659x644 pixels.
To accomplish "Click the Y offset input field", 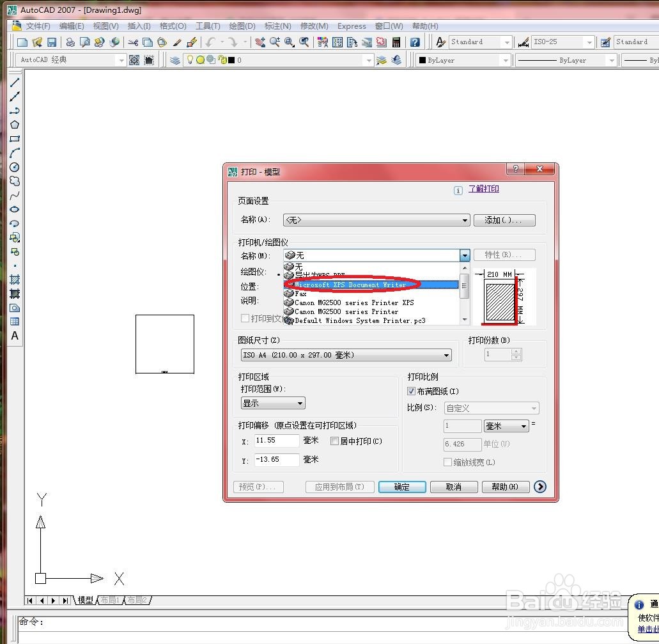I will tap(277, 459).
